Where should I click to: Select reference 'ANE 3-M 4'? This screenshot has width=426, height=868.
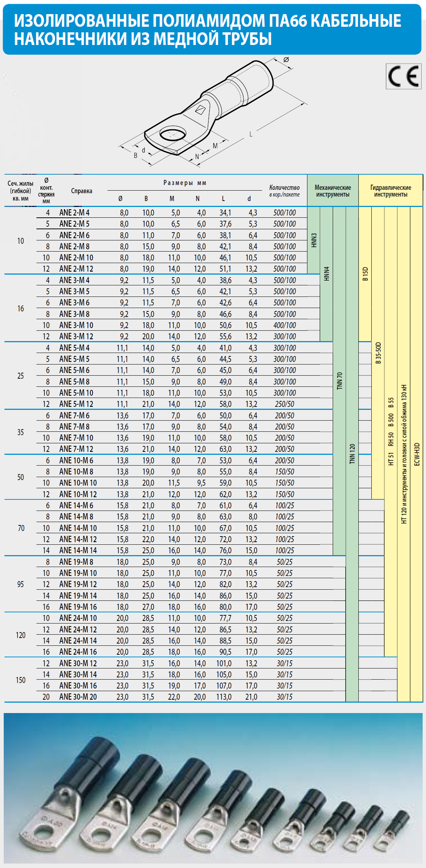click(x=74, y=280)
